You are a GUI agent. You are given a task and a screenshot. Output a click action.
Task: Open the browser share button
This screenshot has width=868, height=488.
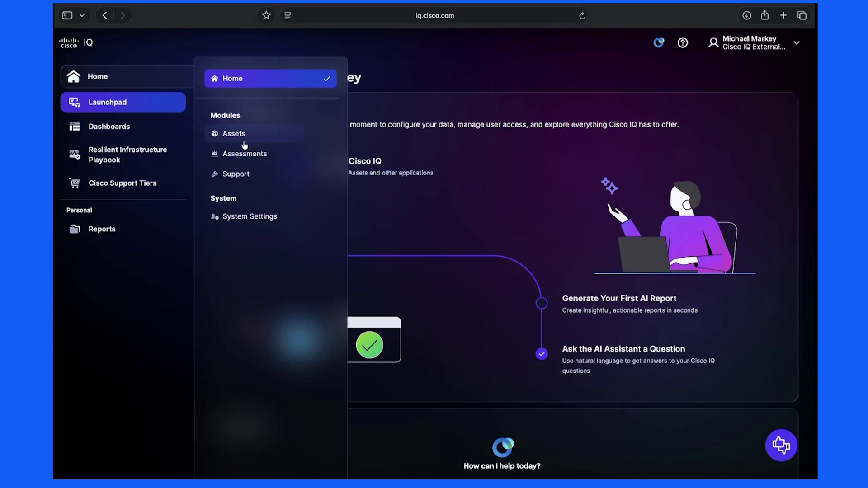(x=765, y=15)
